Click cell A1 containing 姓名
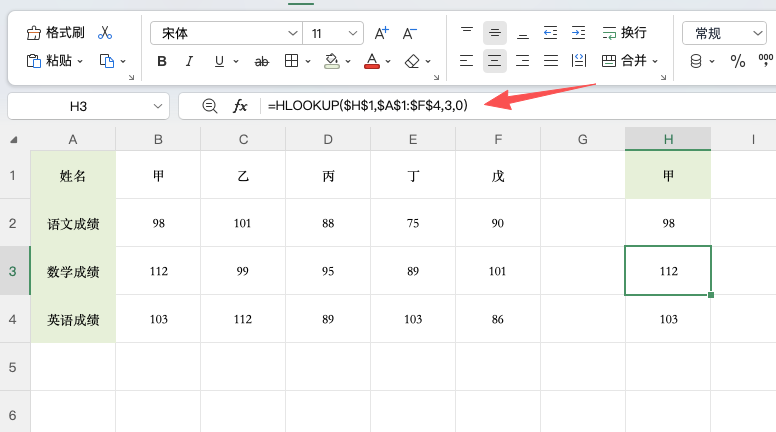776x432 pixels. 73,175
